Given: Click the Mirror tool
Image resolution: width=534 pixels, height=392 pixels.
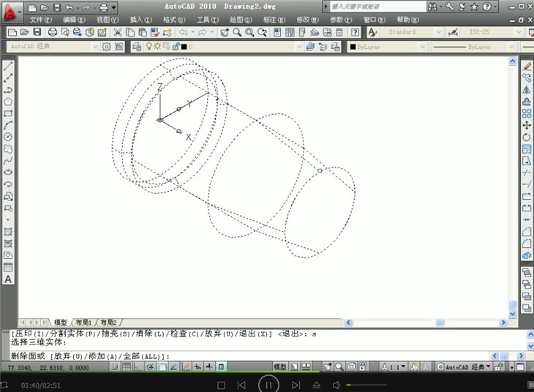Looking at the screenshot, I should (527, 90).
